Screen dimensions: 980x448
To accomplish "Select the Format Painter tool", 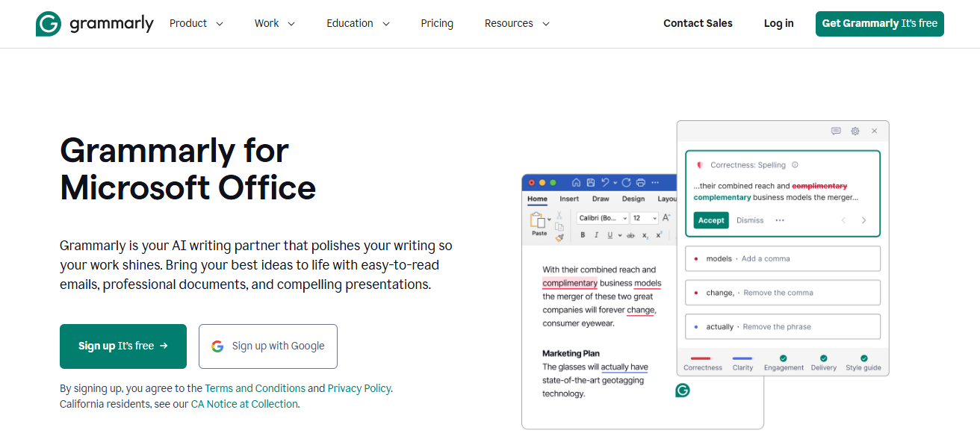I will tap(560, 237).
